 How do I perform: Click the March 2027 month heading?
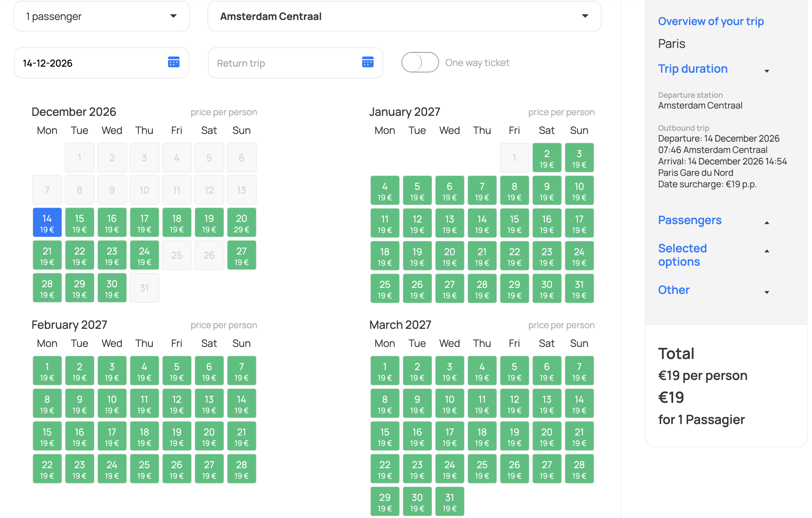[400, 325]
